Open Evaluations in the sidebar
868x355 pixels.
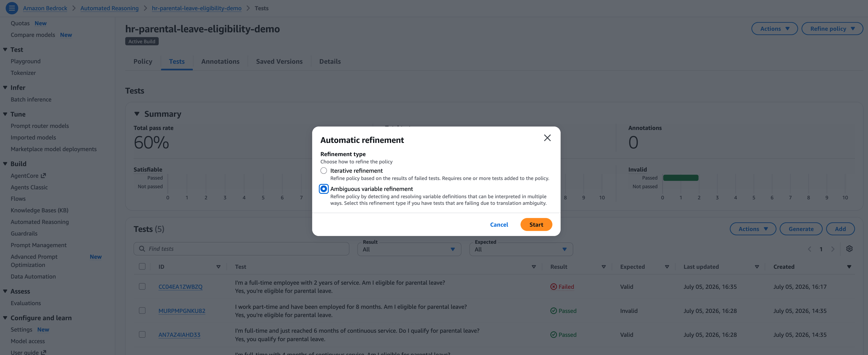pyautogui.click(x=26, y=303)
